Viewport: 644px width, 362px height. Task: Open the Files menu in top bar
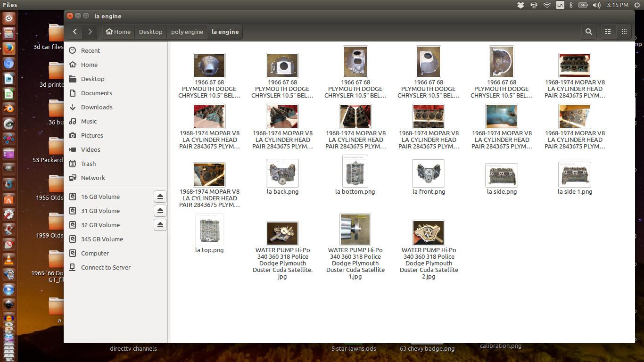click(10, 5)
